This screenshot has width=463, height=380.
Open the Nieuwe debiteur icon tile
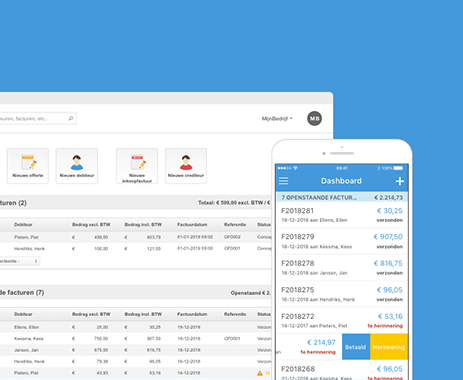77,166
